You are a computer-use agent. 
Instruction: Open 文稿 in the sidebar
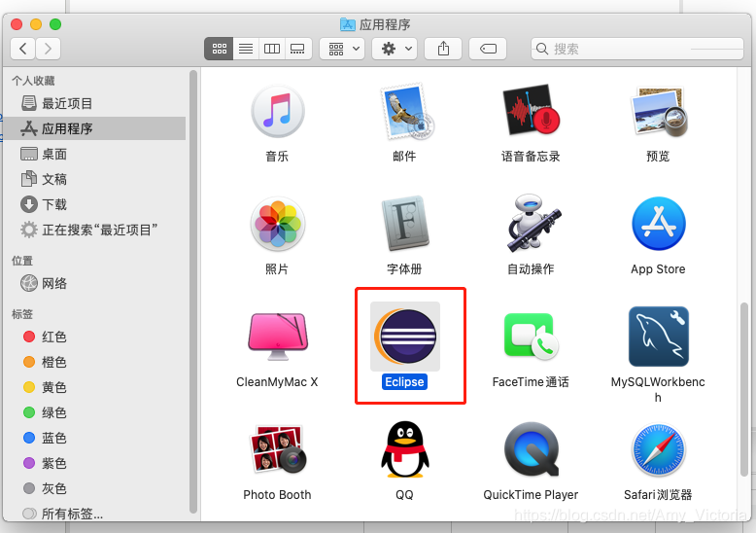pyautogui.click(x=94, y=179)
